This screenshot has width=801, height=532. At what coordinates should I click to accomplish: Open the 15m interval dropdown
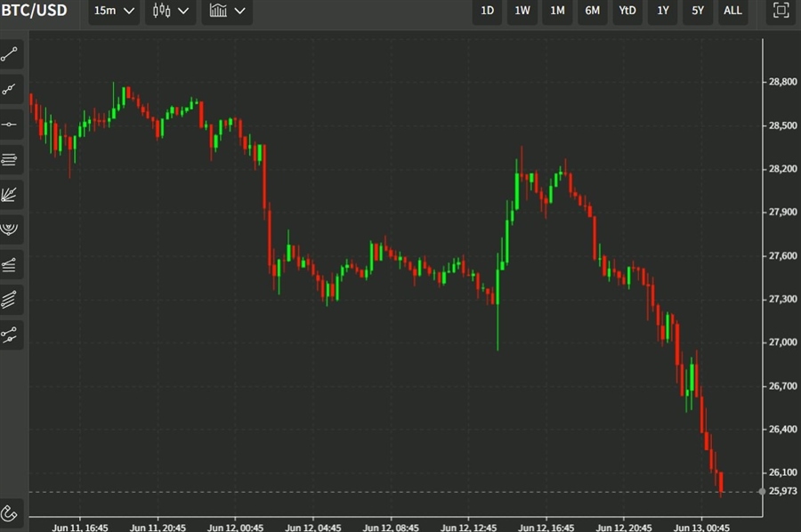click(116, 11)
